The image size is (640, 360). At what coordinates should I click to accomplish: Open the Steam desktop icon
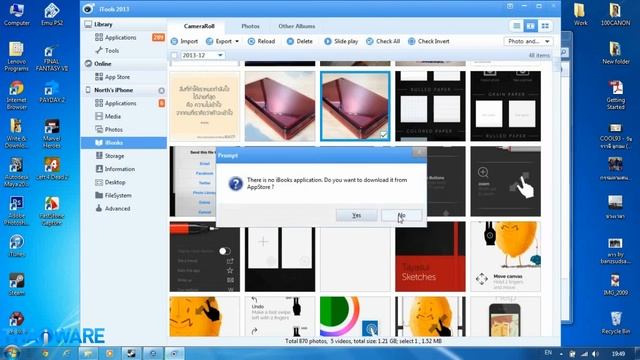[x=16, y=284]
